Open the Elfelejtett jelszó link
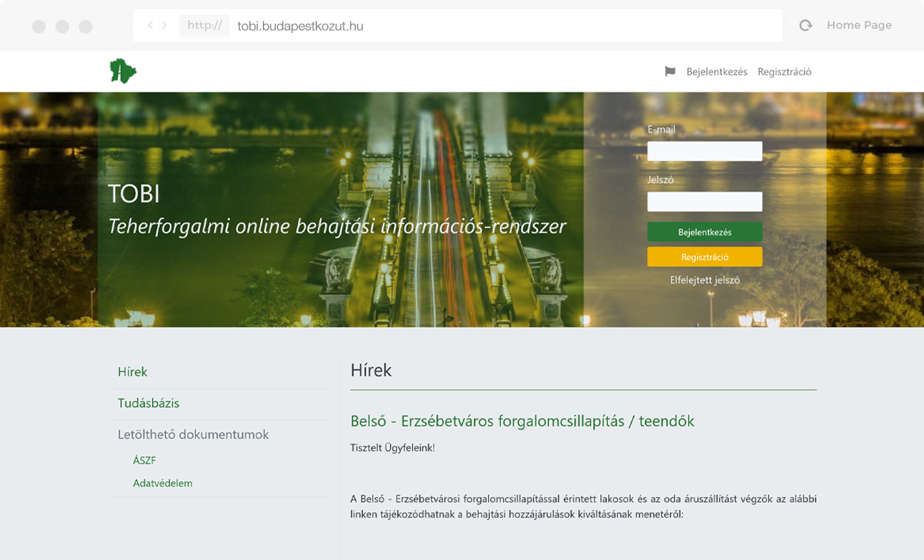The height and width of the screenshot is (560, 924). [704, 280]
